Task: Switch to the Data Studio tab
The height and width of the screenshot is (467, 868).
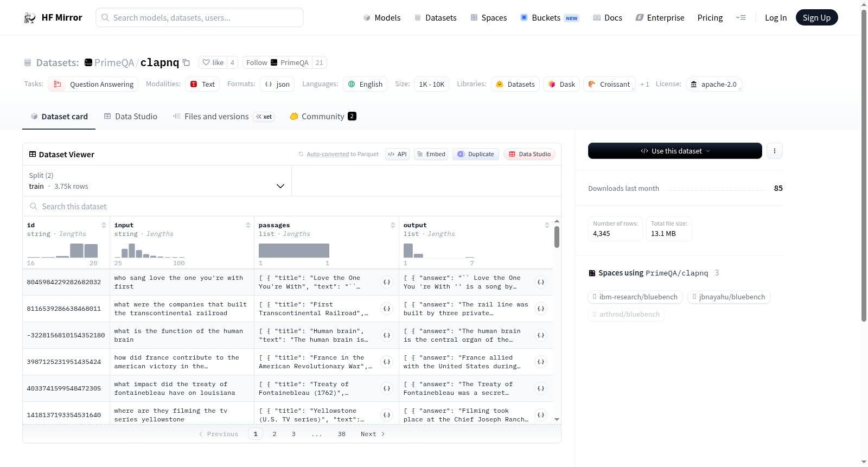Action: [131, 117]
